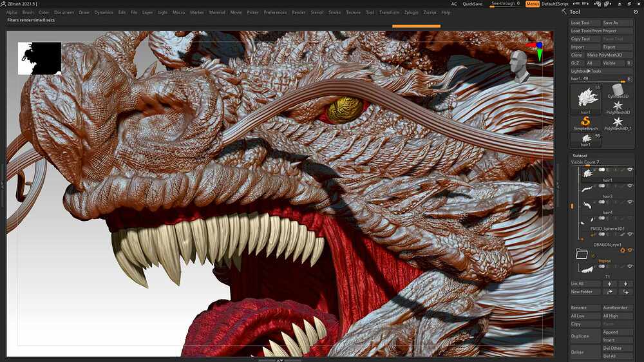Click the subtool list orange scroll handle

[572, 206]
